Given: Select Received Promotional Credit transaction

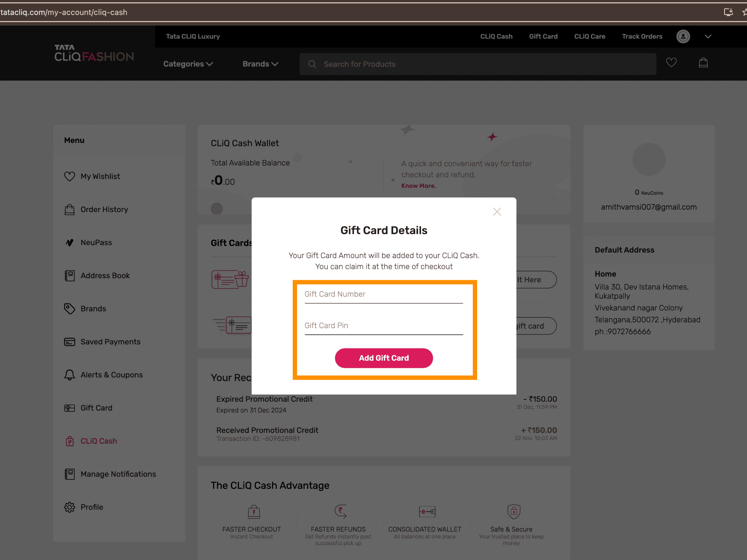Looking at the screenshot, I should 387,434.
